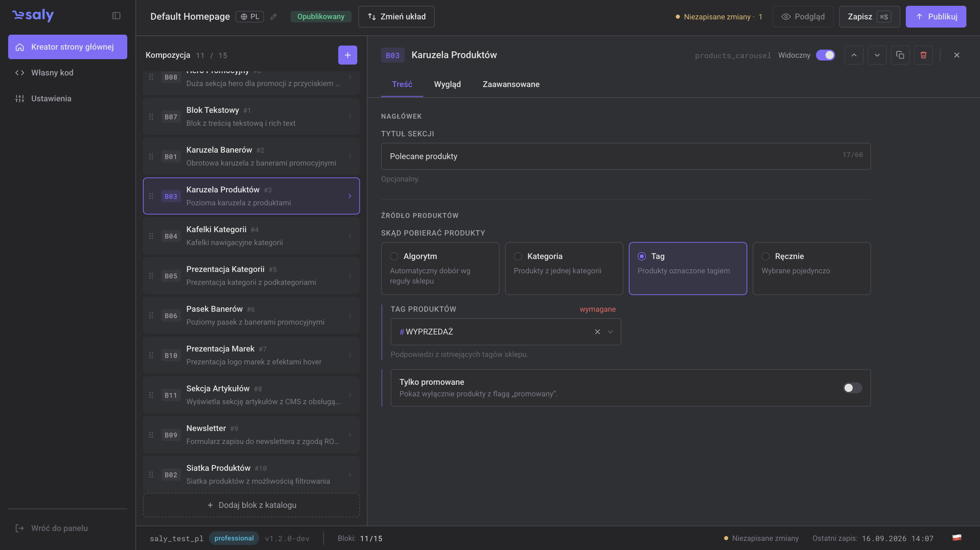The height and width of the screenshot is (550, 980).
Task: Move block up with arrow icon
Action: point(854,55)
